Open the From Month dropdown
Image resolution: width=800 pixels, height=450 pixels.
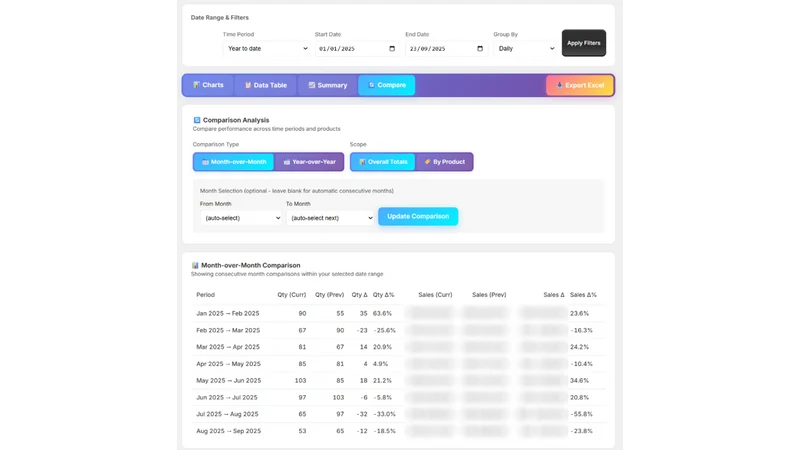(x=241, y=218)
